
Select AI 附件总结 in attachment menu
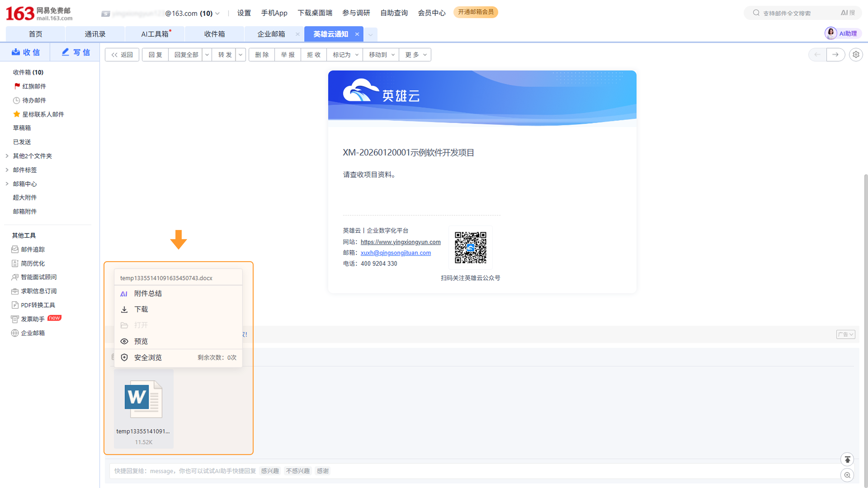click(148, 293)
